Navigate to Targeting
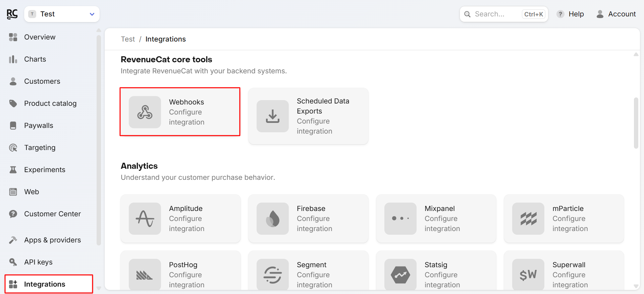Viewport: 644px width, 294px height. [x=40, y=148]
